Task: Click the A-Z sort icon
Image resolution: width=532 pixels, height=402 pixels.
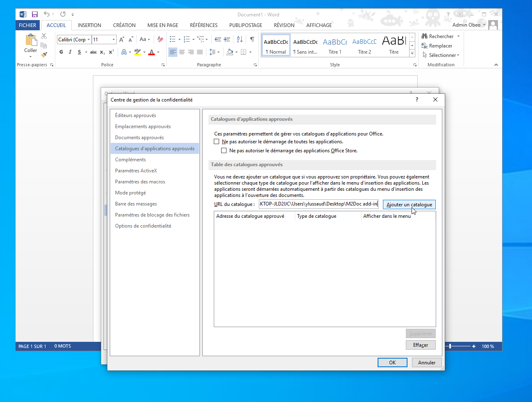Action: point(240,40)
